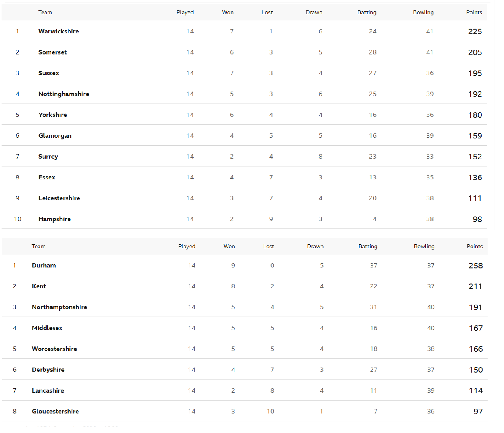Select Durham in the second table
The width and height of the screenshot is (504, 433).
(x=44, y=265)
